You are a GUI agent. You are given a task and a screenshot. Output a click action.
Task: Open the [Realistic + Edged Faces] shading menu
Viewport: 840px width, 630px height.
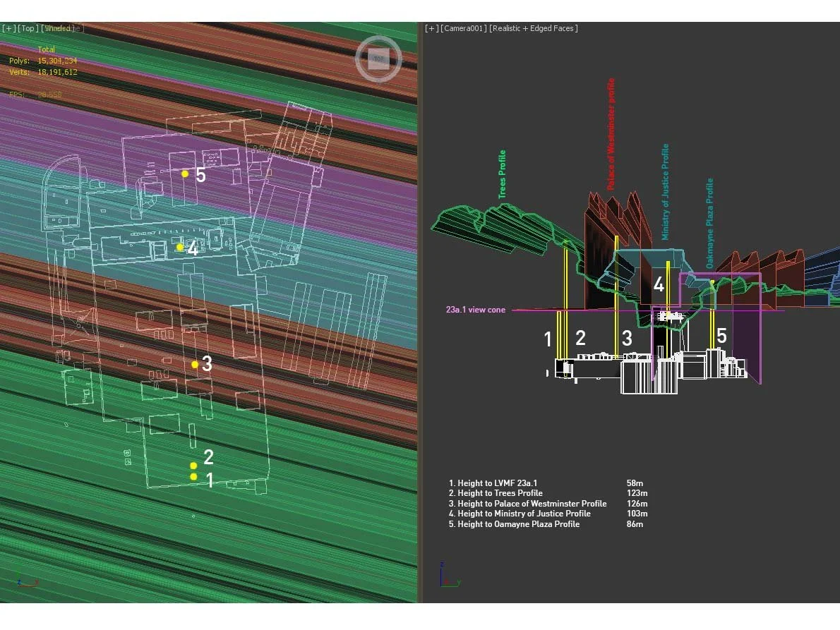[534, 28]
